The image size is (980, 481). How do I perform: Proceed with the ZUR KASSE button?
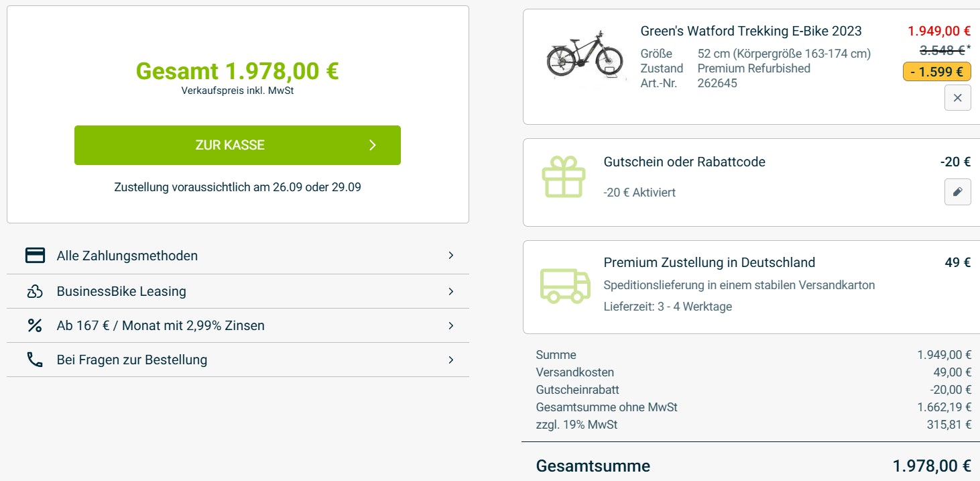[x=237, y=145]
